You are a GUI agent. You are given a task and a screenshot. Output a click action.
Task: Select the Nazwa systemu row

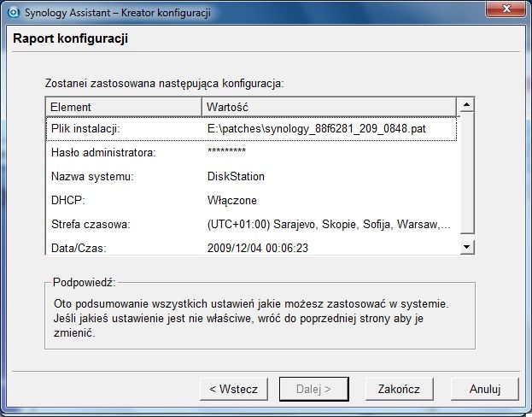click(x=251, y=176)
